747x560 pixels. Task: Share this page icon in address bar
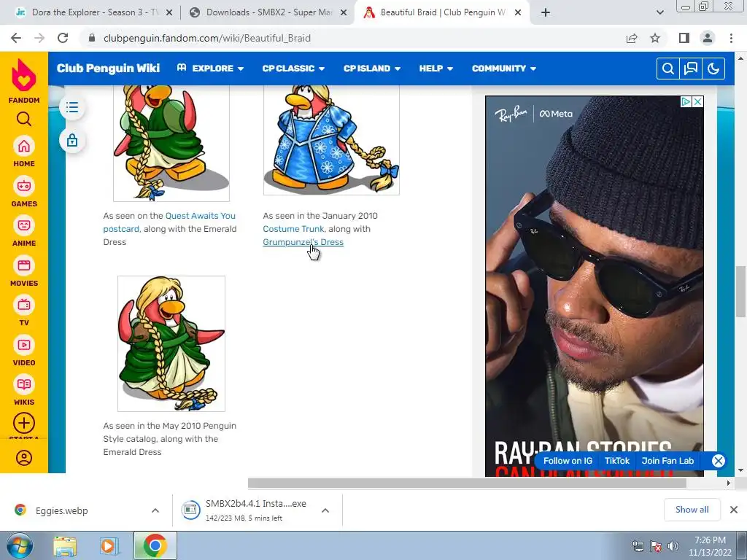[x=632, y=38]
